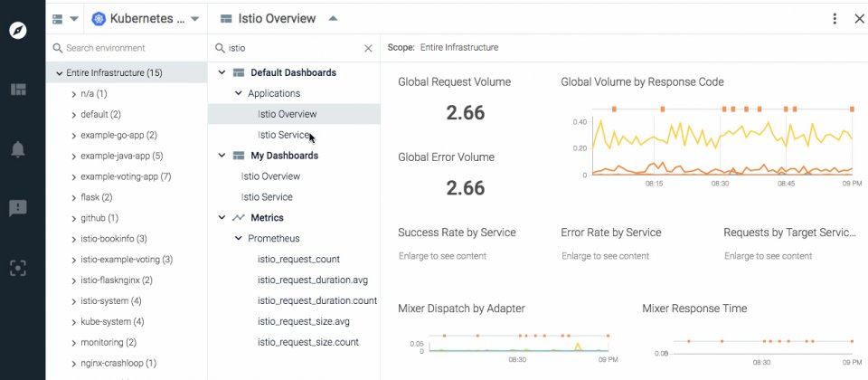The width and height of the screenshot is (868, 380).
Task: Expand the flask (2) namespace
Action: point(73,198)
